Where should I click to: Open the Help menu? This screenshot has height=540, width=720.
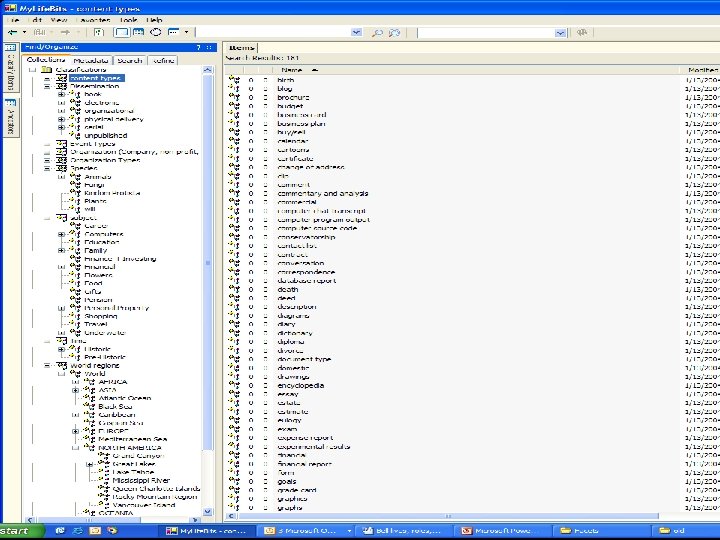coord(154,20)
